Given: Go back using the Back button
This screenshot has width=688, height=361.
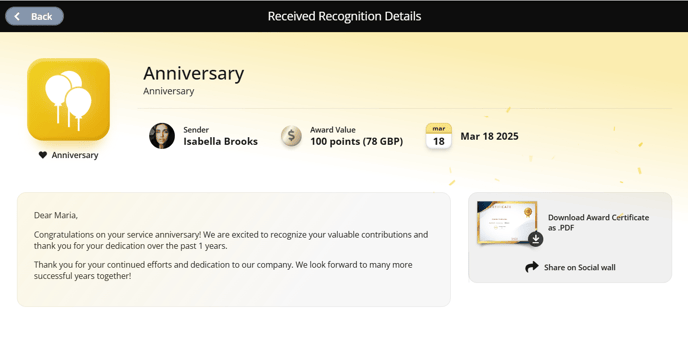Looking at the screenshot, I should [x=34, y=16].
